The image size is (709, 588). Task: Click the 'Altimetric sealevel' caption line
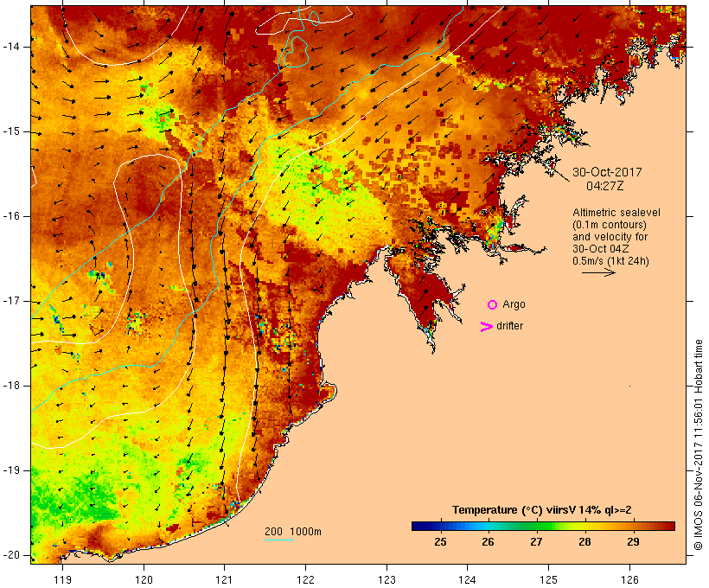(x=616, y=213)
